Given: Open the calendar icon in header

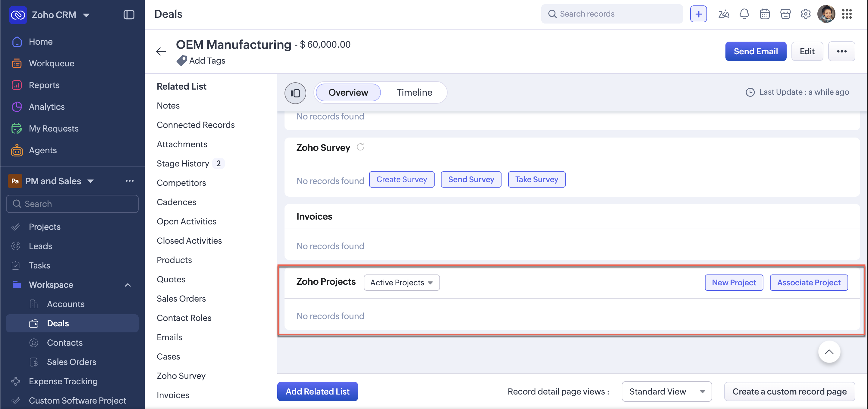Looking at the screenshot, I should 765,14.
